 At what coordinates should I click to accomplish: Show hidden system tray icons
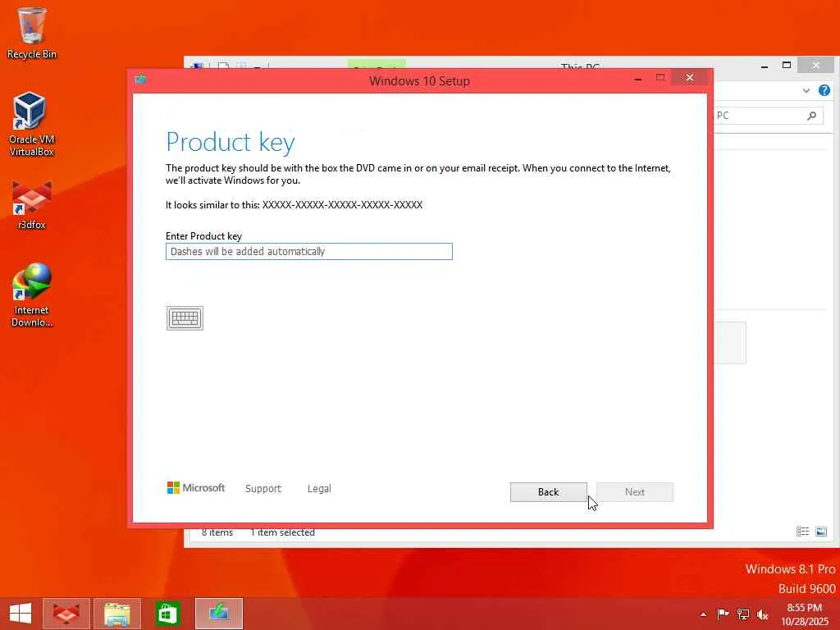point(703,614)
